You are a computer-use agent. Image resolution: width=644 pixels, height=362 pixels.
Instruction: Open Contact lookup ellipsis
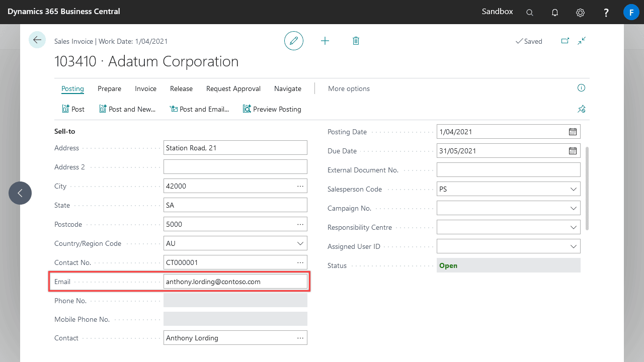(x=300, y=338)
